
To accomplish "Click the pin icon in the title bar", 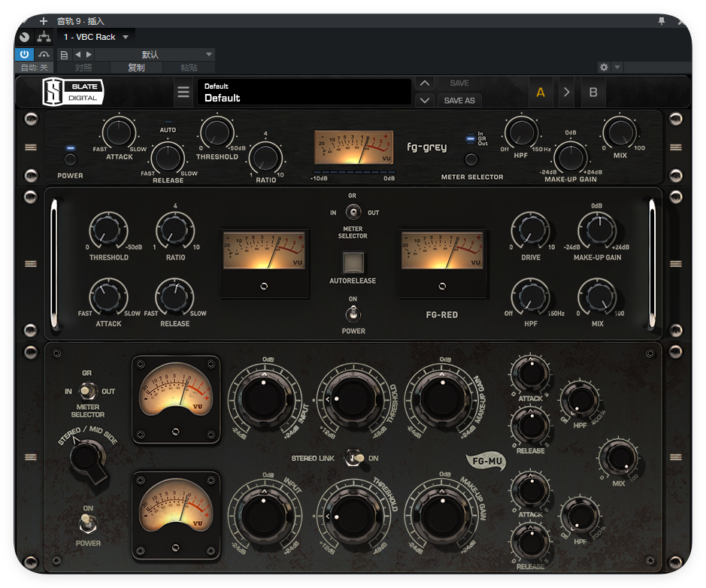I will click(x=662, y=21).
